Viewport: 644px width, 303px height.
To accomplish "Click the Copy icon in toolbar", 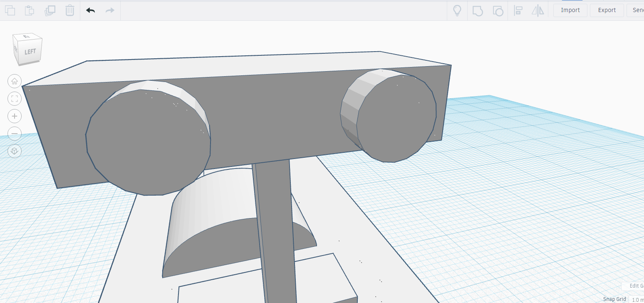I will (10, 10).
